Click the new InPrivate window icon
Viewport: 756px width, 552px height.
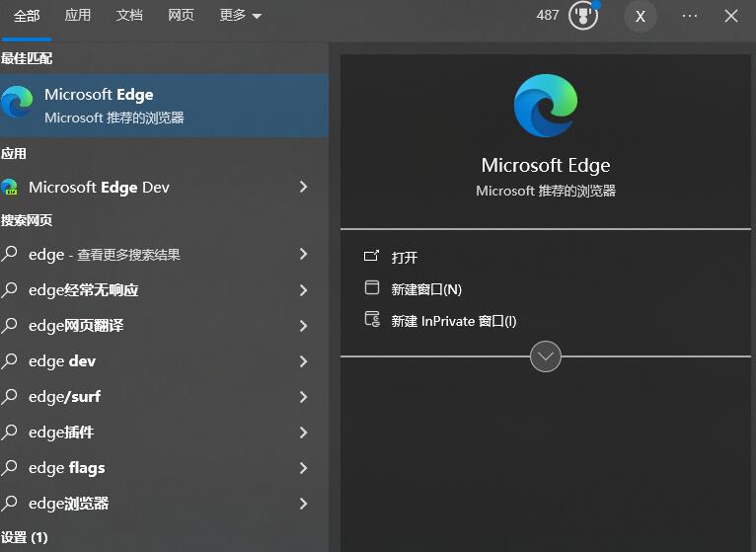[372, 319]
